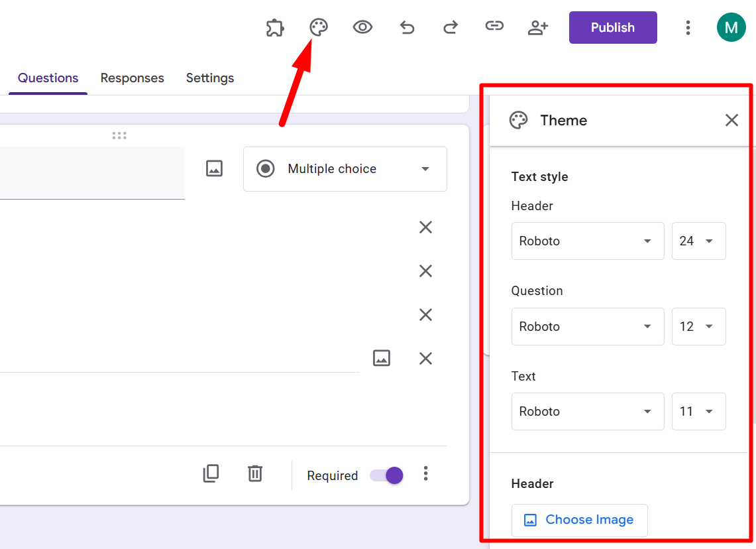Screen dimensions: 756x549
Task: Switch to the Settings tab
Action: (209, 78)
